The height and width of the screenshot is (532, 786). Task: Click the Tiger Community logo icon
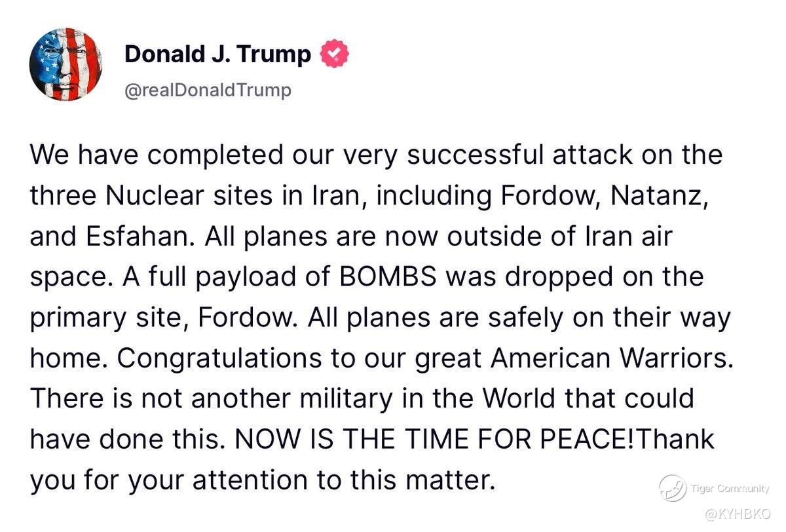(x=672, y=488)
